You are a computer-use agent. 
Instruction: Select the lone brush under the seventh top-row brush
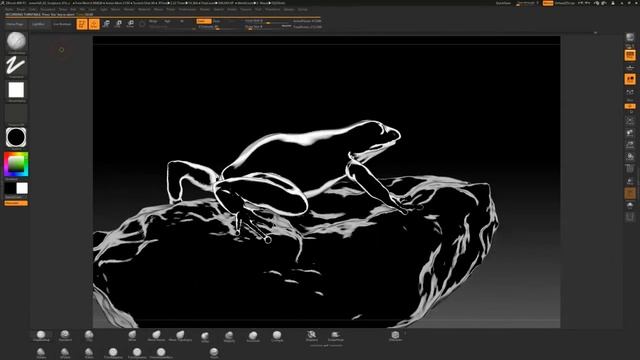tap(214, 353)
